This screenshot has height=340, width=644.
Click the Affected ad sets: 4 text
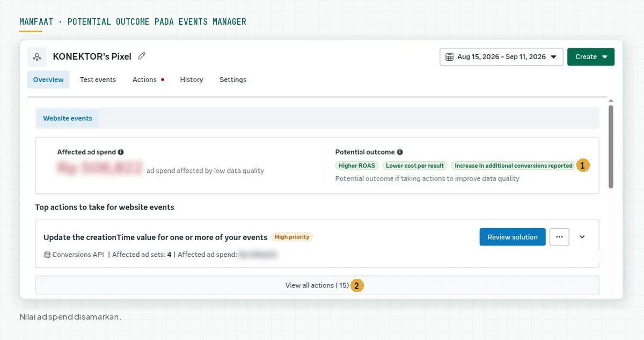(142, 255)
